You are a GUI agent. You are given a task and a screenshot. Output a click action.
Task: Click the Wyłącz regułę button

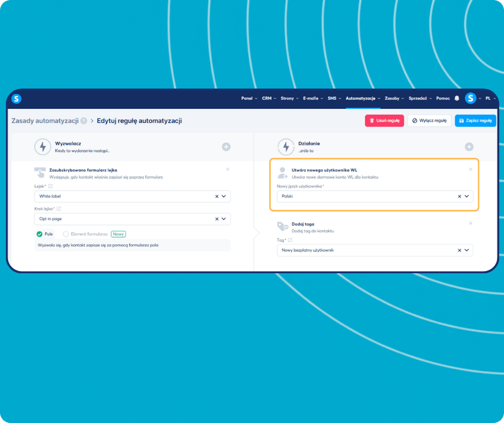429,121
